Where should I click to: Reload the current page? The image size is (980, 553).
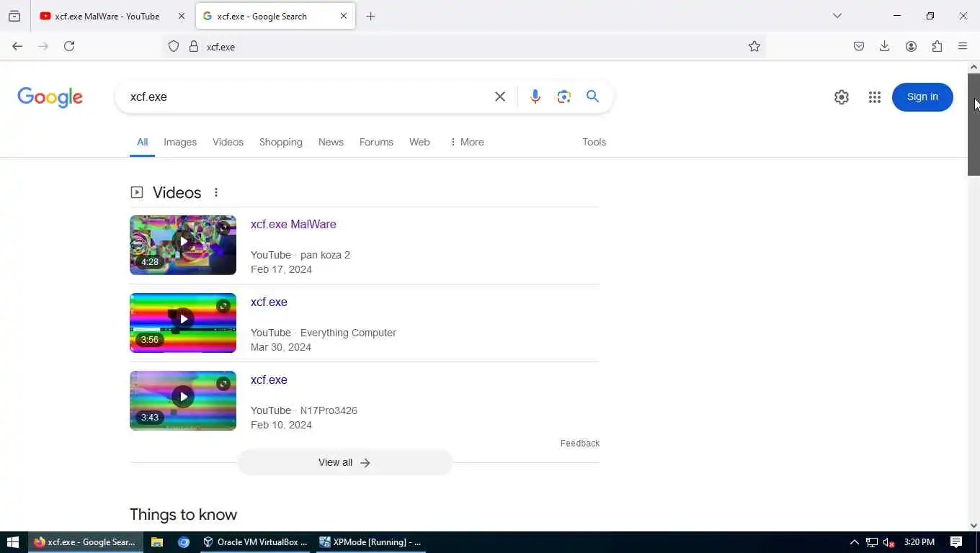click(69, 46)
